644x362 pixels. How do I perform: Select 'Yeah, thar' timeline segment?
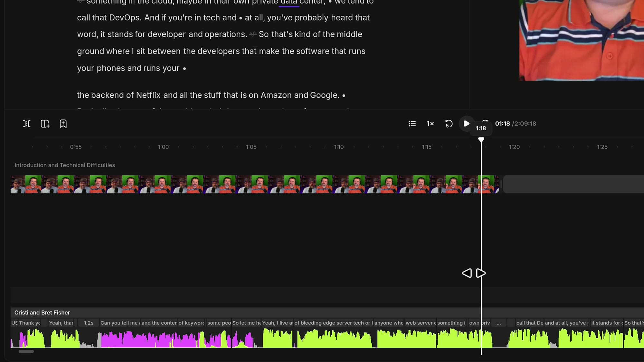point(61,323)
